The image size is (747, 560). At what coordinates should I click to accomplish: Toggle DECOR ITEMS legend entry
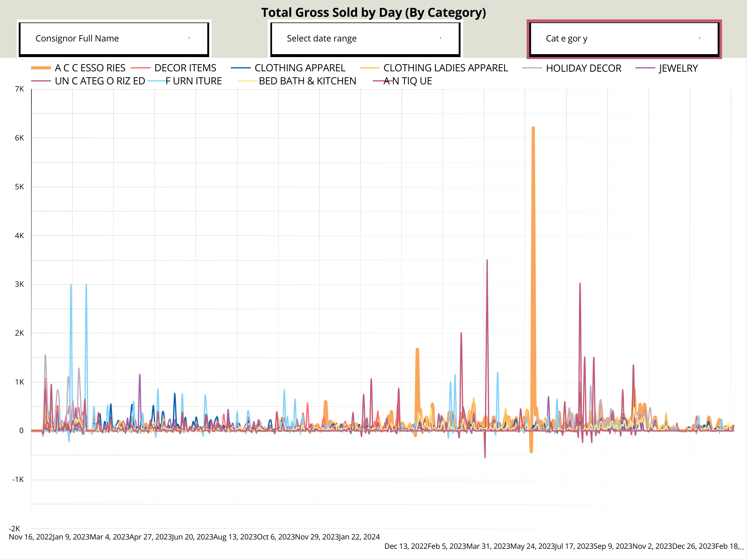[x=185, y=68]
